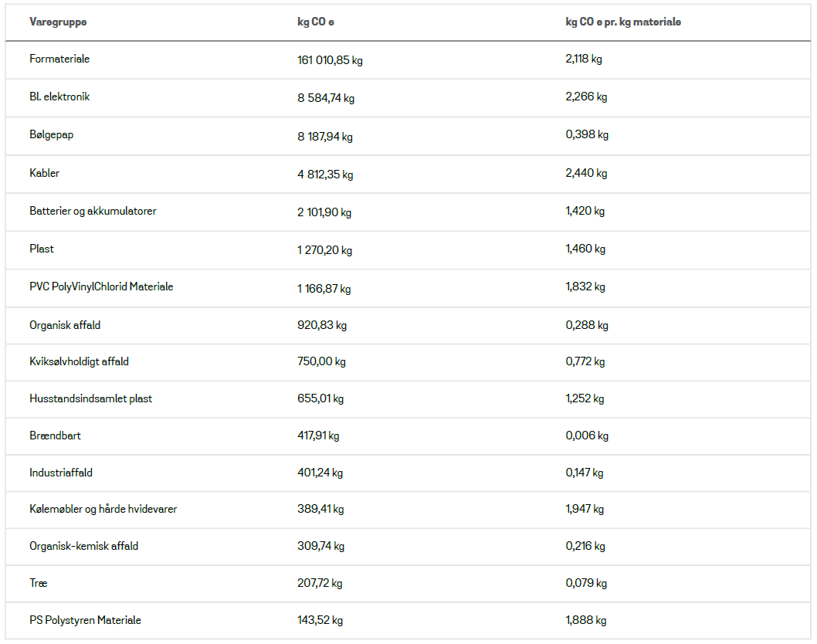Image resolution: width=817 pixels, height=644 pixels.
Task: Click the Bl. elektronik row label
Action: 59,97
